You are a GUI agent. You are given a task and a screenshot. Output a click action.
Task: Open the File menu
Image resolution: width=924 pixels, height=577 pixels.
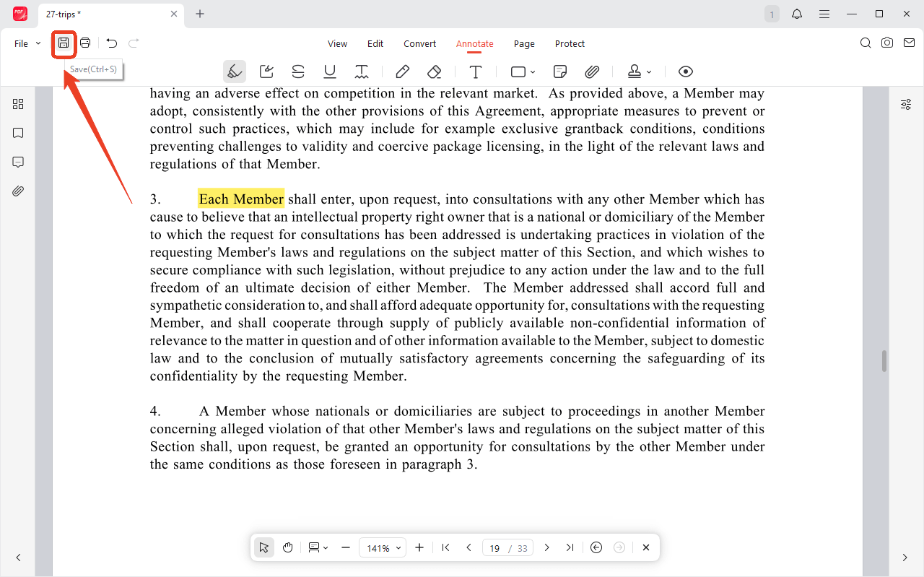point(27,43)
